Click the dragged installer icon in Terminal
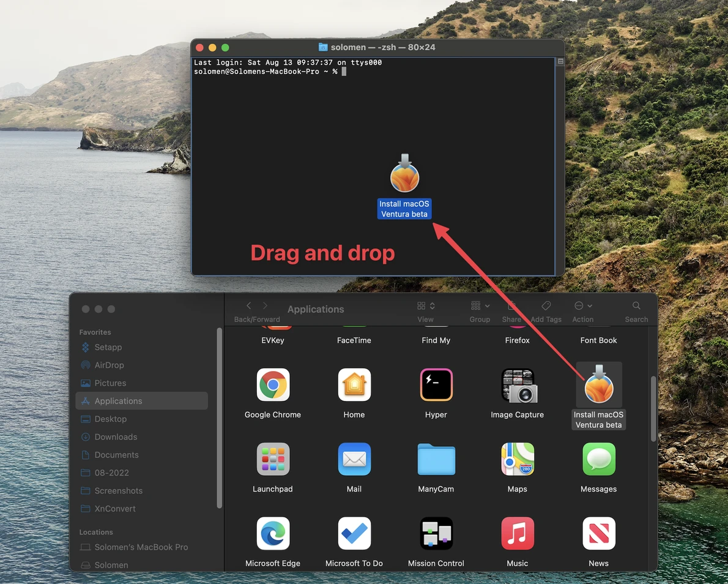 404,173
